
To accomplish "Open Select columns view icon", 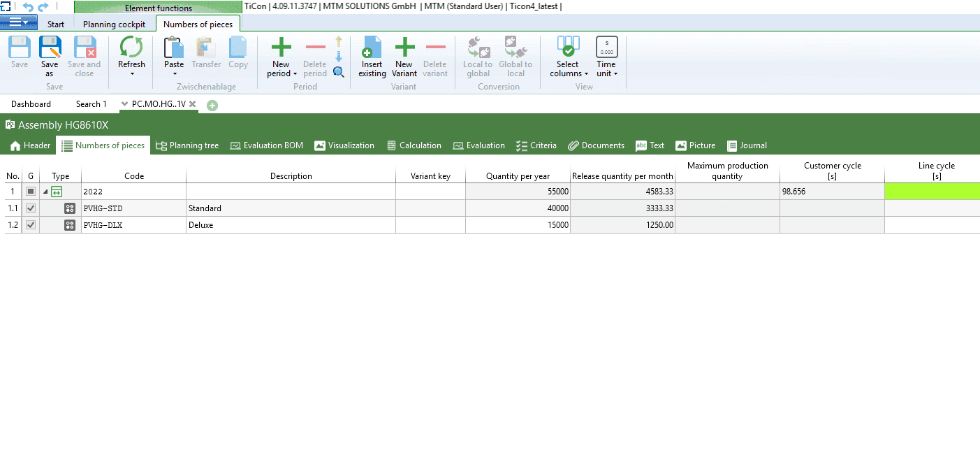I will click(x=568, y=48).
